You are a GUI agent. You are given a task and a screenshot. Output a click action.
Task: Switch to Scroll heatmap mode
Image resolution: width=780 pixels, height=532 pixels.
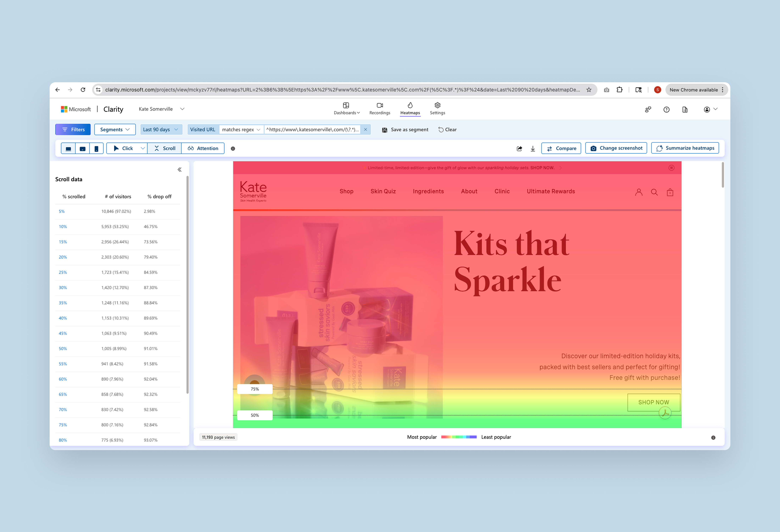tap(165, 148)
